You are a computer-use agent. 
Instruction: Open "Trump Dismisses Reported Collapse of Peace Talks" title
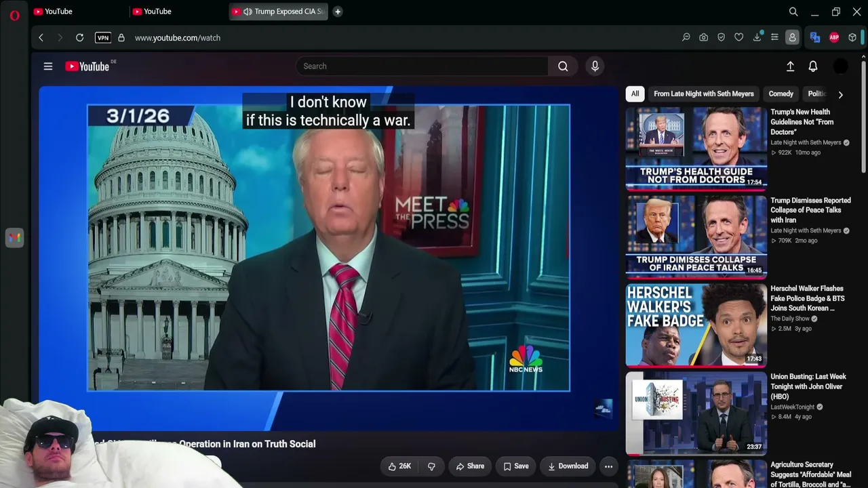pyautogui.click(x=810, y=210)
